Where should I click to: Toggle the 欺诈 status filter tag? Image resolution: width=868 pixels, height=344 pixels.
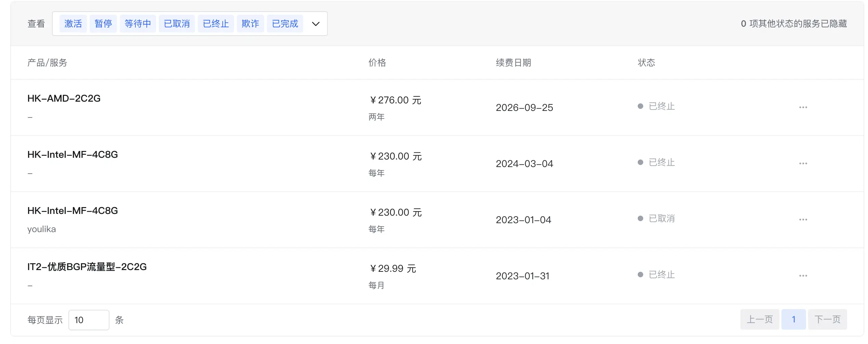click(x=250, y=24)
